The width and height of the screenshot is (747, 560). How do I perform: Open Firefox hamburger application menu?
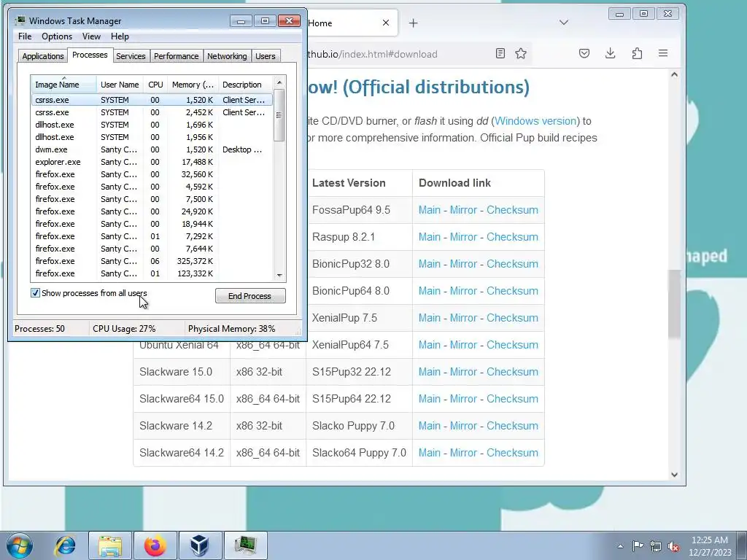pos(663,53)
